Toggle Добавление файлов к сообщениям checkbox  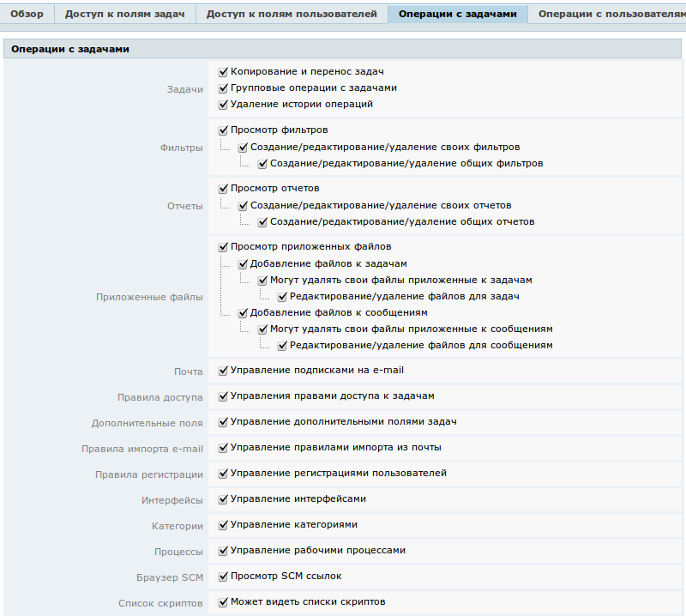pyautogui.click(x=243, y=313)
